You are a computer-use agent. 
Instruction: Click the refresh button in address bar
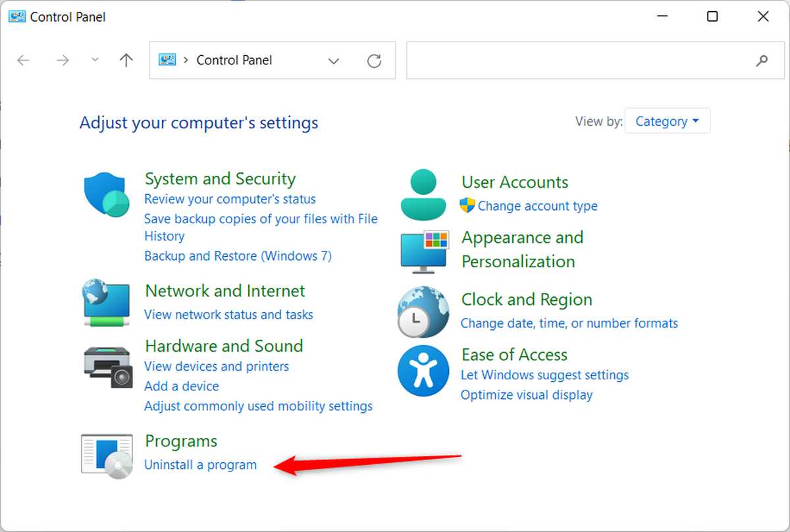[374, 61]
